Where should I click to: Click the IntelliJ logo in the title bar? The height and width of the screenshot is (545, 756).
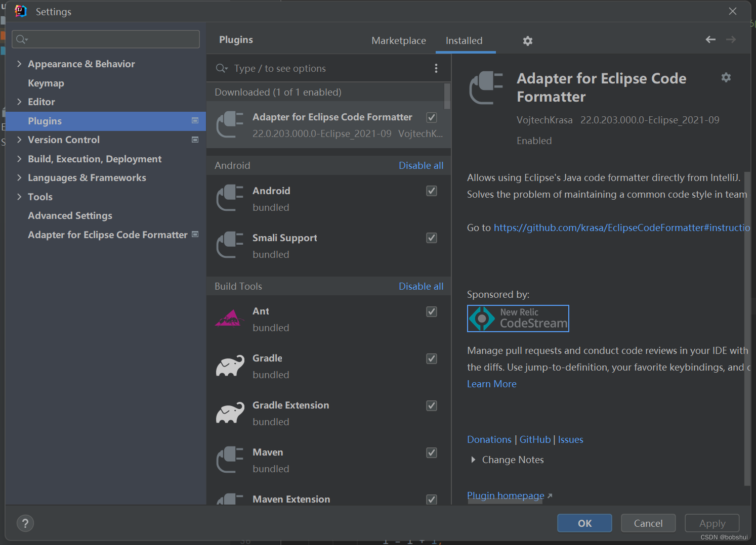[x=21, y=11]
